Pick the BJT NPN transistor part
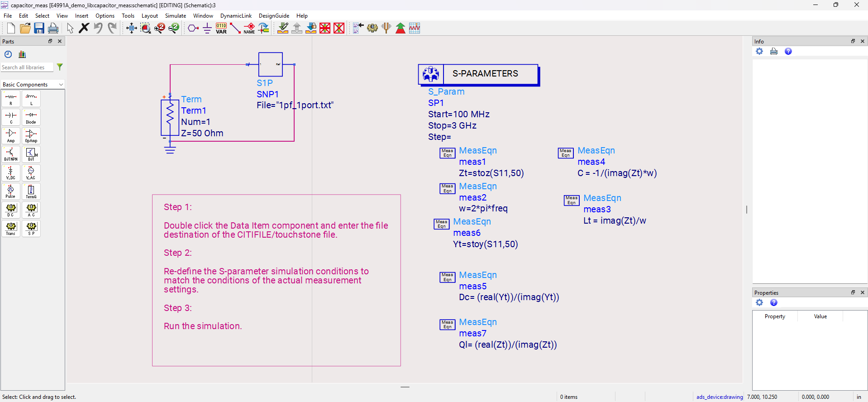The image size is (868, 402). tap(11, 154)
